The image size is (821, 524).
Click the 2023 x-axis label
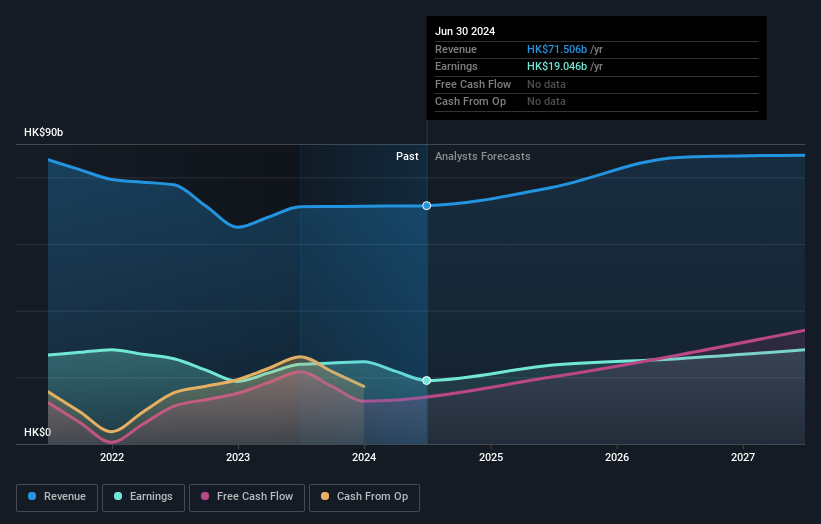(238, 458)
